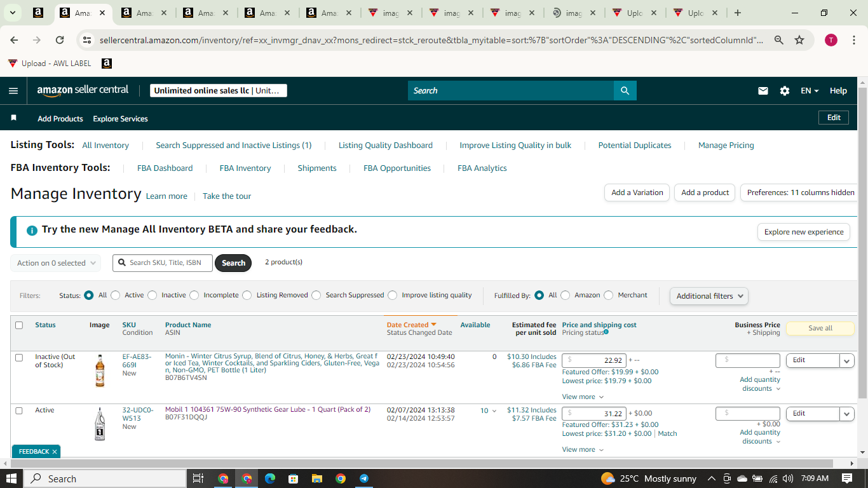Open Microsoft Store from the taskbar

(293, 478)
